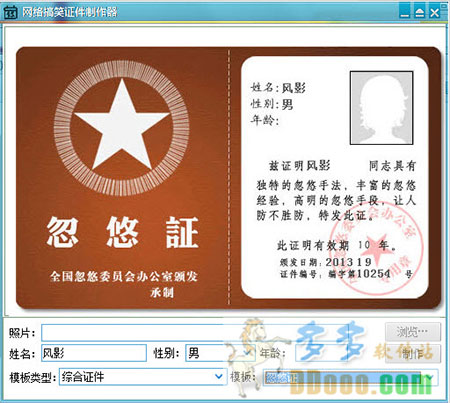This screenshot has width=450, height=403.
Task: Maximize the certificate maker window
Action: pyautogui.click(x=420, y=13)
